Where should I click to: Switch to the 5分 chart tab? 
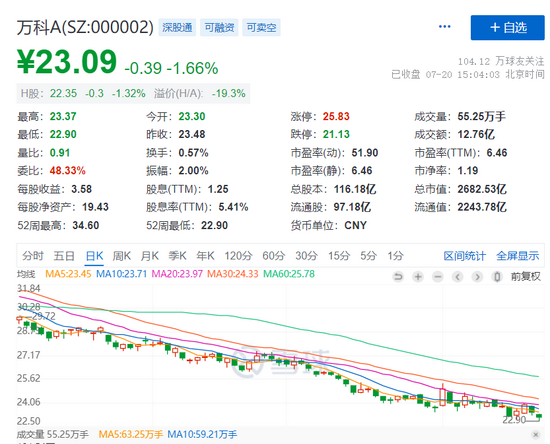[x=368, y=256]
